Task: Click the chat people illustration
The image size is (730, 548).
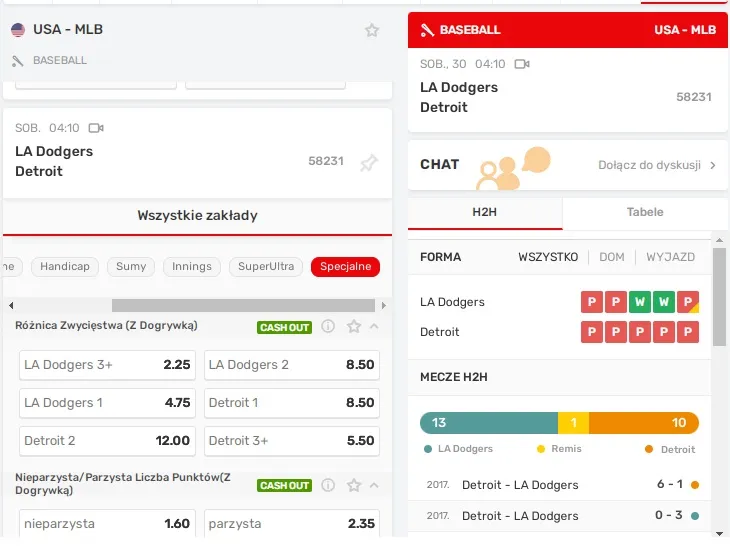Action: (512, 169)
